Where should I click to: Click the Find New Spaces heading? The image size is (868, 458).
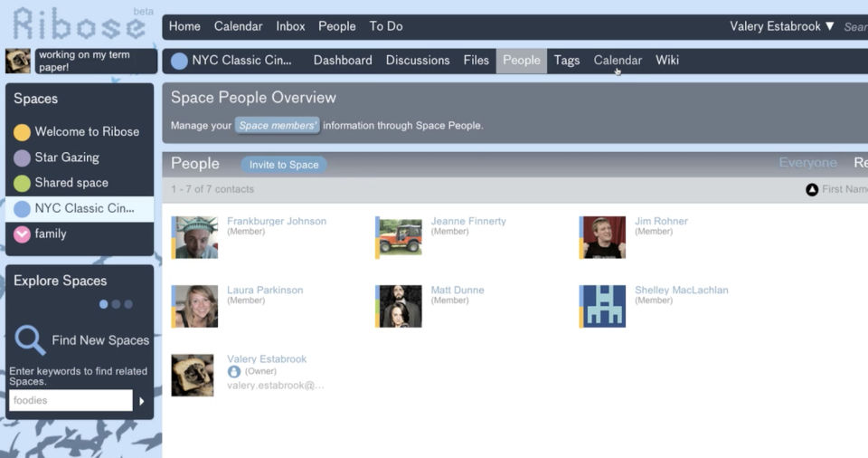pyautogui.click(x=100, y=340)
